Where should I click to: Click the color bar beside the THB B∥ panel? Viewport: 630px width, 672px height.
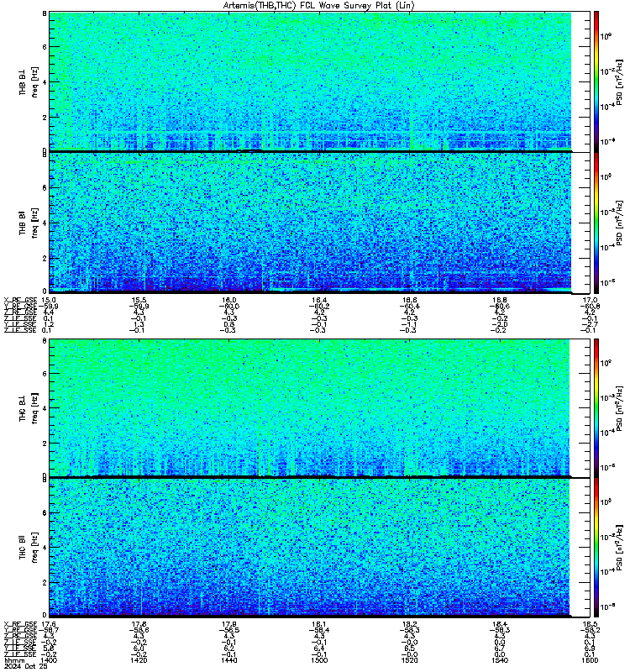[596, 223]
